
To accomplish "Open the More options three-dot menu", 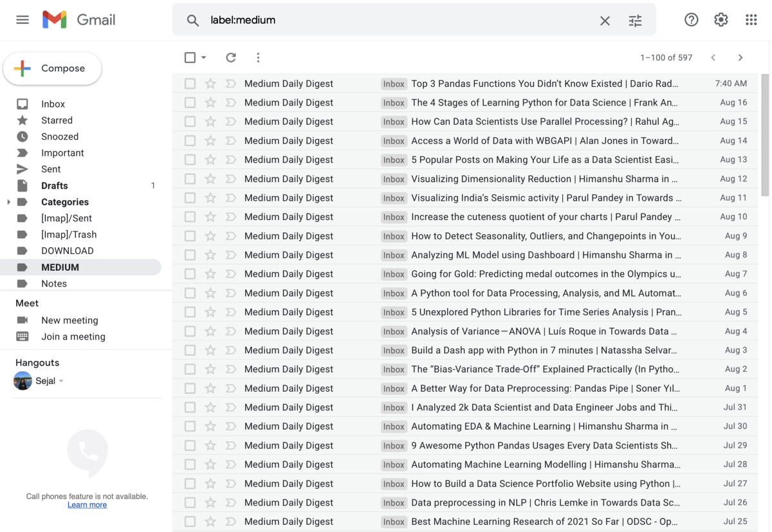I will click(x=258, y=57).
